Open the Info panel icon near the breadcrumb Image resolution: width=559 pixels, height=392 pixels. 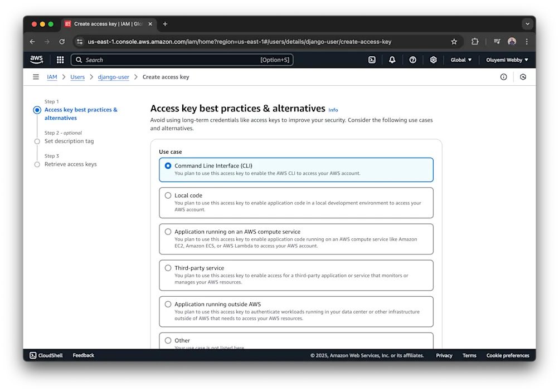point(503,77)
